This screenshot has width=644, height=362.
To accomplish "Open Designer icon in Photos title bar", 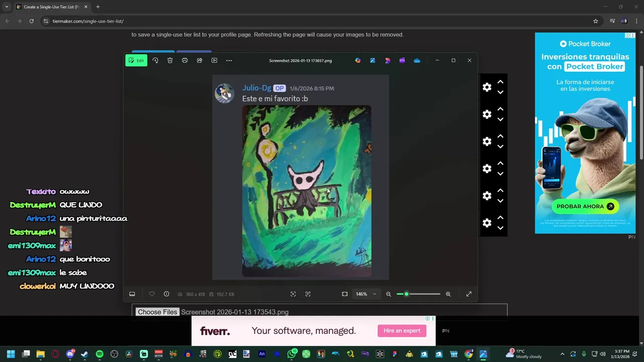I will coord(387,60).
